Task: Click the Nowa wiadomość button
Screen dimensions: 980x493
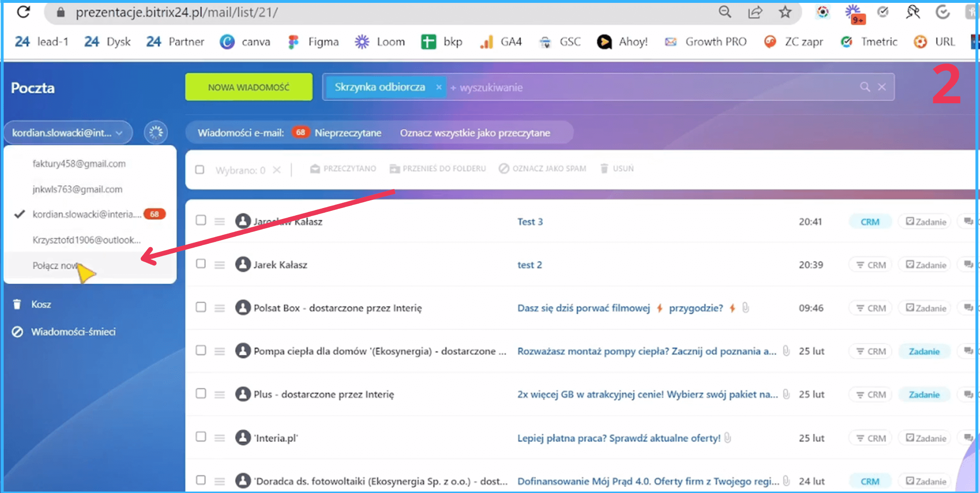Action: click(x=249, y=87)
